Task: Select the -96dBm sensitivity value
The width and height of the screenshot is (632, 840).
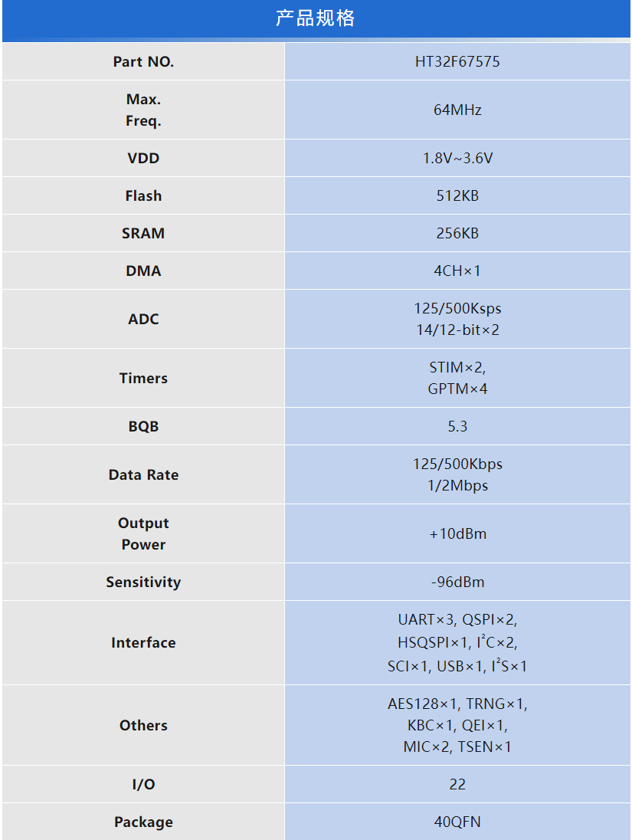Action: click(x=457, y=582)
